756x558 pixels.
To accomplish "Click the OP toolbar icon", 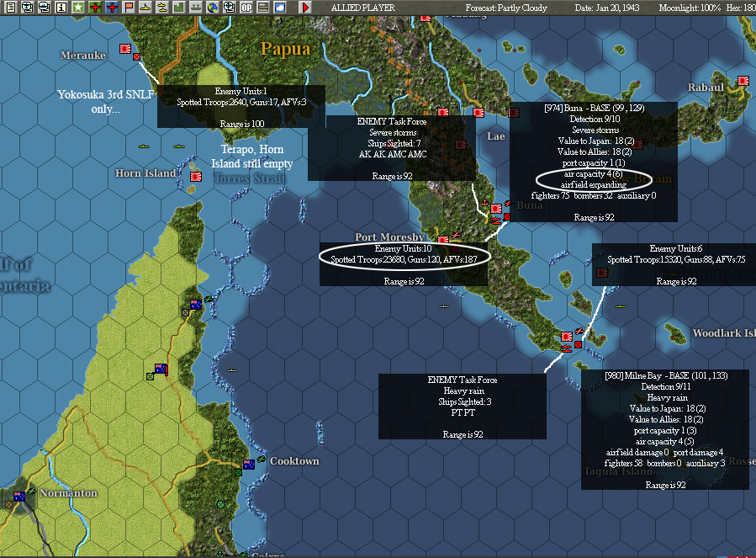I will click(246, 8).
